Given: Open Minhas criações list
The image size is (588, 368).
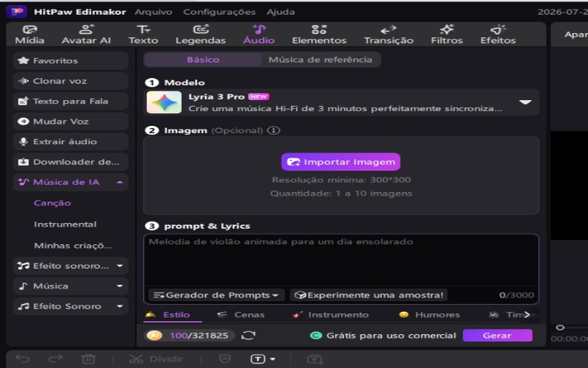Looking at the screenshot, I should [73, 246].
